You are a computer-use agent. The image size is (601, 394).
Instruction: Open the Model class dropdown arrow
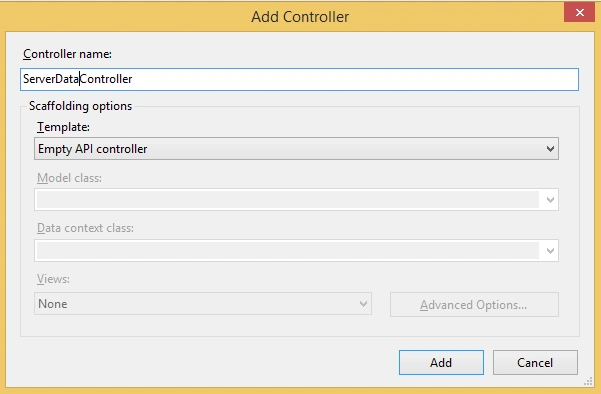click(550, 200)
